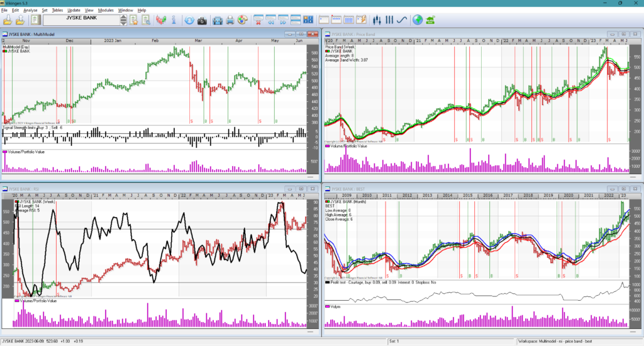Viewport: 644px width, 346px height.
Task: Step to next object with down arrow
Action: (x=123, y=23)
